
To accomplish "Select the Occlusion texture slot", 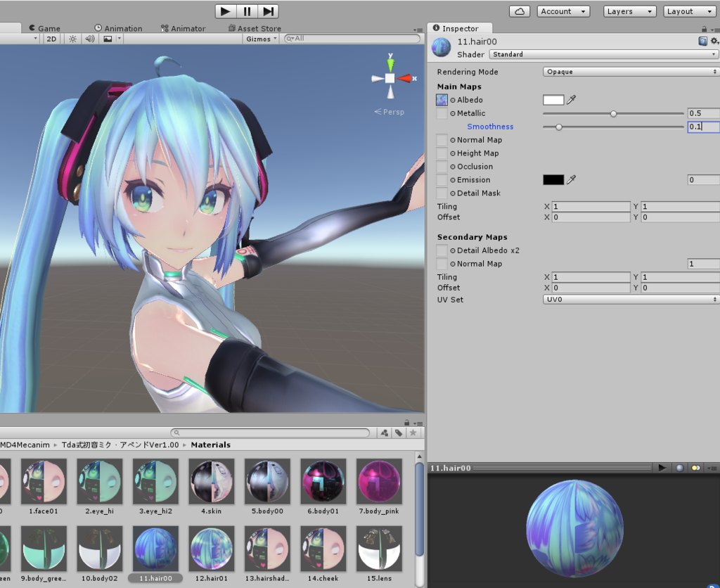I will (442, 166).
